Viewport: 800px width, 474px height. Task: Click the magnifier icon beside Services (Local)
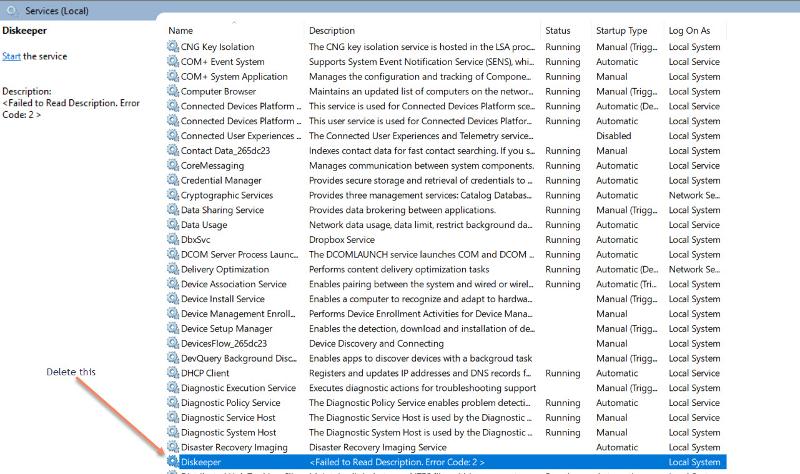[12, 9]
